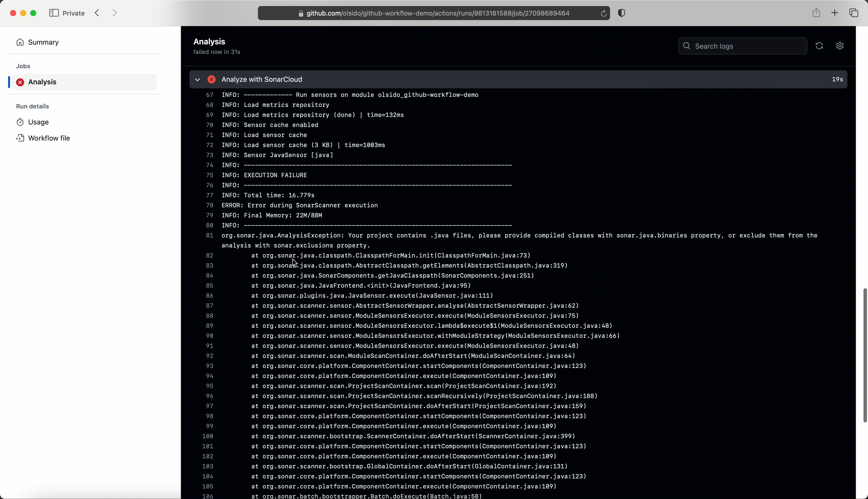Click the refresh logs icon
This screenshot has height=499, width=868.
819,46
